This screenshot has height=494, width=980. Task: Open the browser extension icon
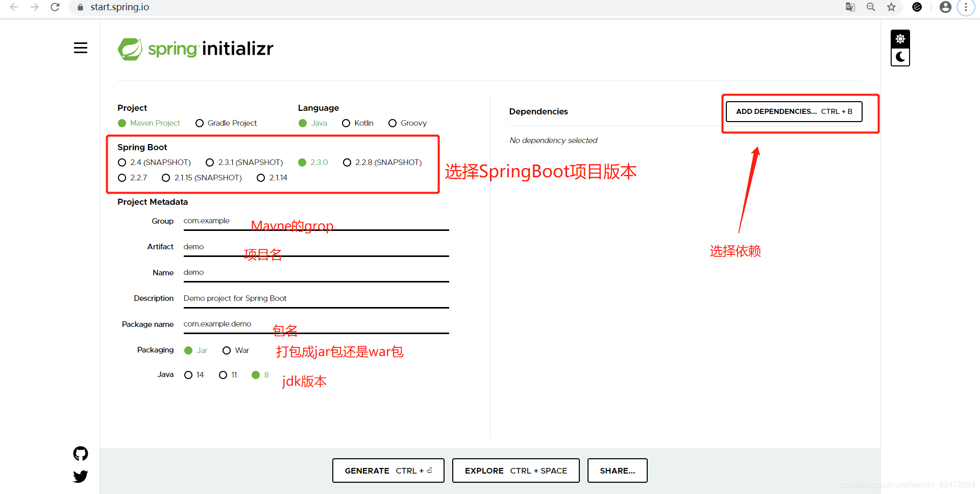pyautogui.click(x=917, y=7)
